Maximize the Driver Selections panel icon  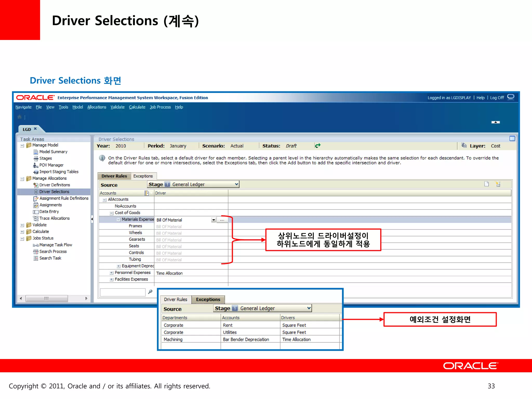click(512, 138)
